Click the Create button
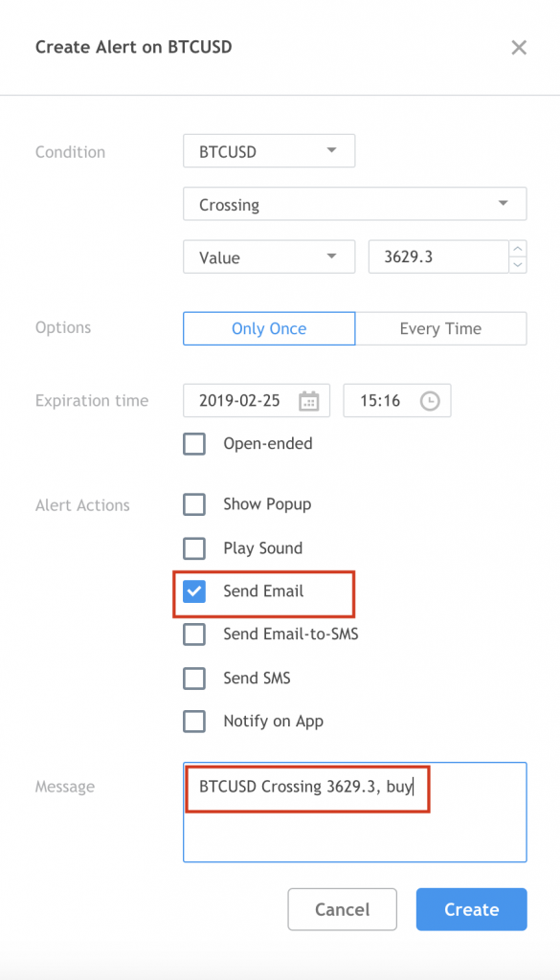This screenshot has height=980, width=560. [472, 909]
